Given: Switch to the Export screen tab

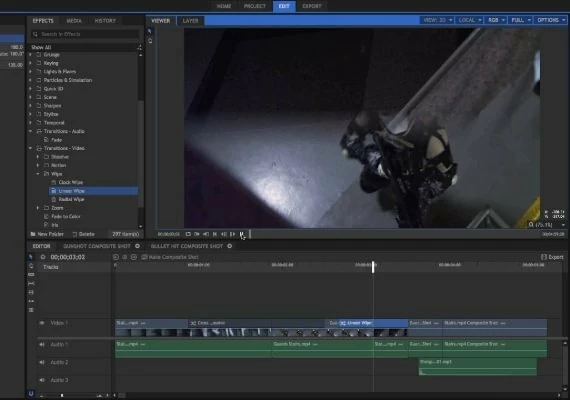Looking at the screenshot, I should tap(312, 6).
